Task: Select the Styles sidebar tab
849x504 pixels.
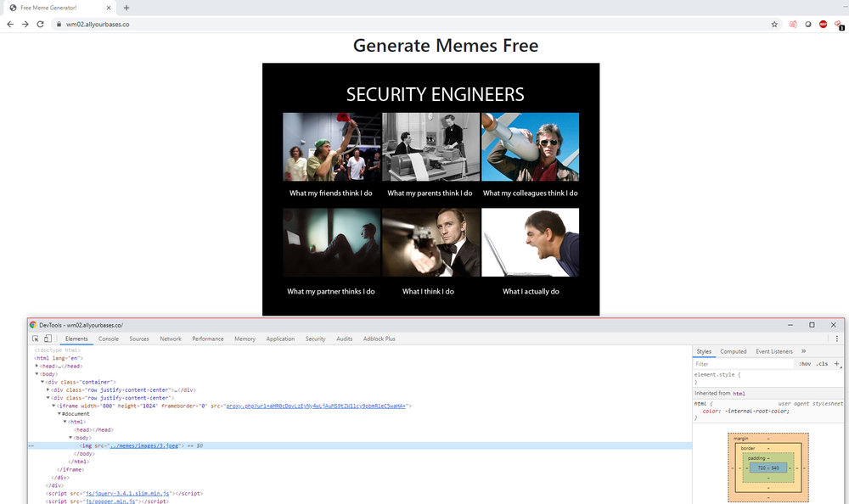Action: pyautogui.click(x=704, y=351)
